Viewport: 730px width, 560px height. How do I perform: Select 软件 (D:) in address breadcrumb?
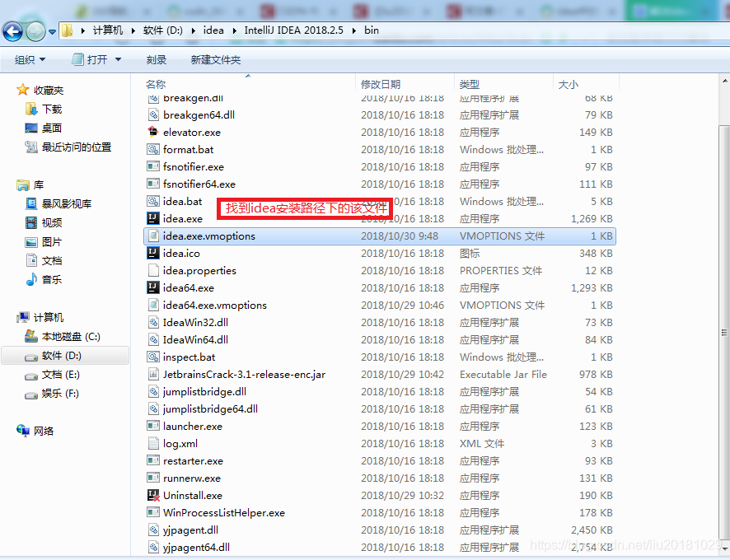(x=163, y=30)
